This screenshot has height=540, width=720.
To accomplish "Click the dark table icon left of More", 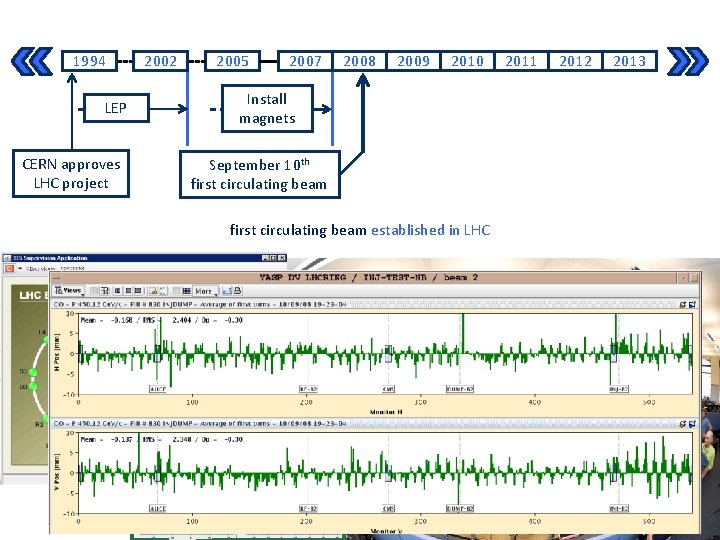I will click(x=186, y=291).
